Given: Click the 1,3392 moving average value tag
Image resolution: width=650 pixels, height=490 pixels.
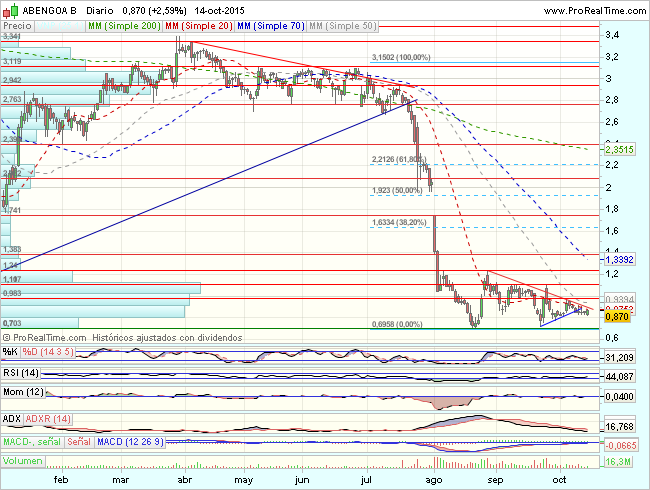Looking at the screenshot, I should coord(620,258).
